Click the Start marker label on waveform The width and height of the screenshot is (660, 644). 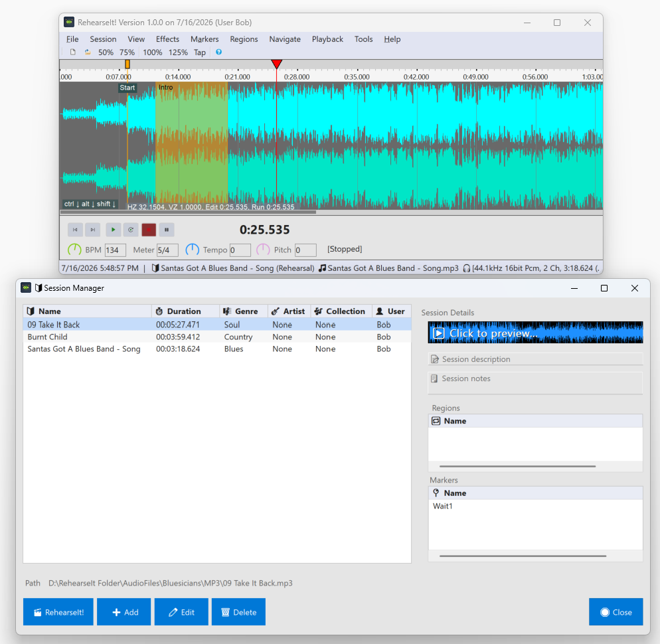[x=127, y=88]
